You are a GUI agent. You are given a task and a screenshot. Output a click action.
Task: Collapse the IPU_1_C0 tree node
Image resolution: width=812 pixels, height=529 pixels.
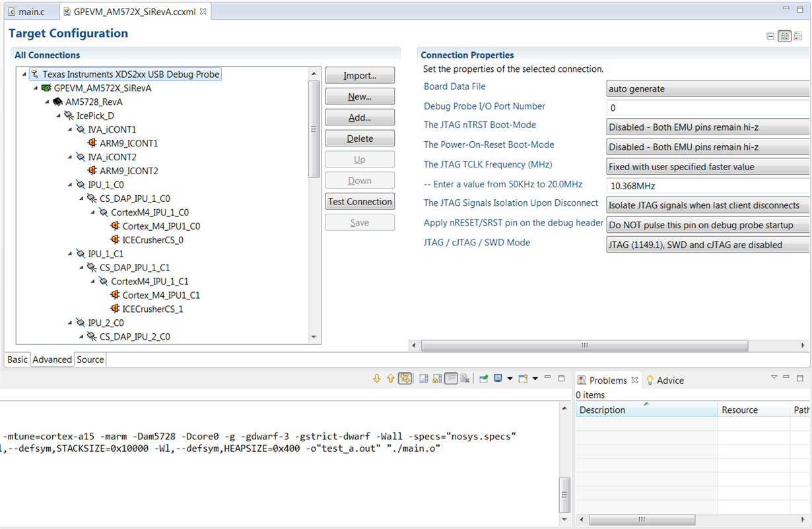[71, 185]
